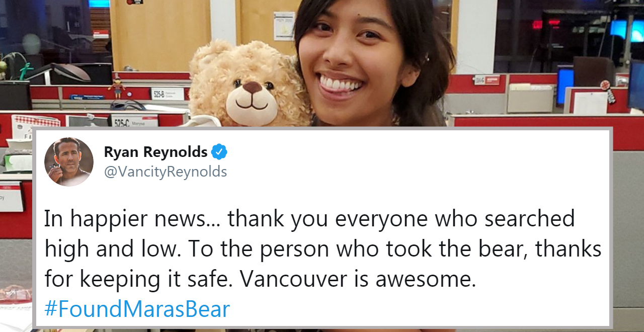Click the paper notice on wooden door
644x332 pixels.
pos(284,26)
